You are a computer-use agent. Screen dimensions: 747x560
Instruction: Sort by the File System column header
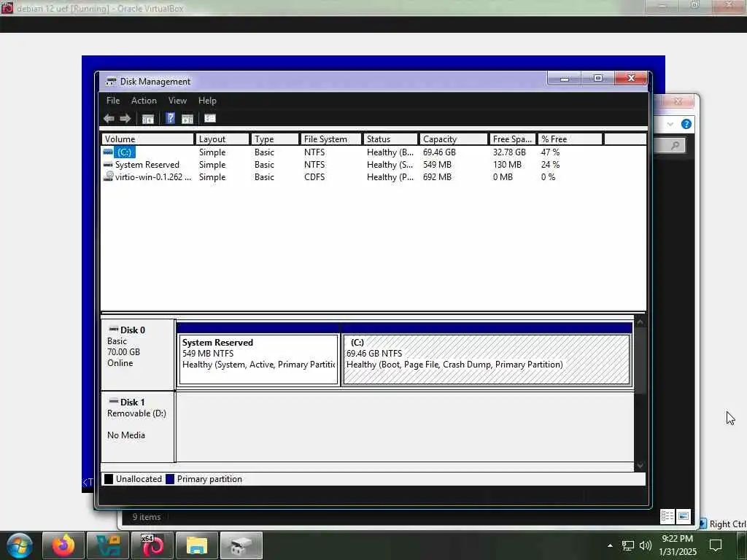[331, 139]
